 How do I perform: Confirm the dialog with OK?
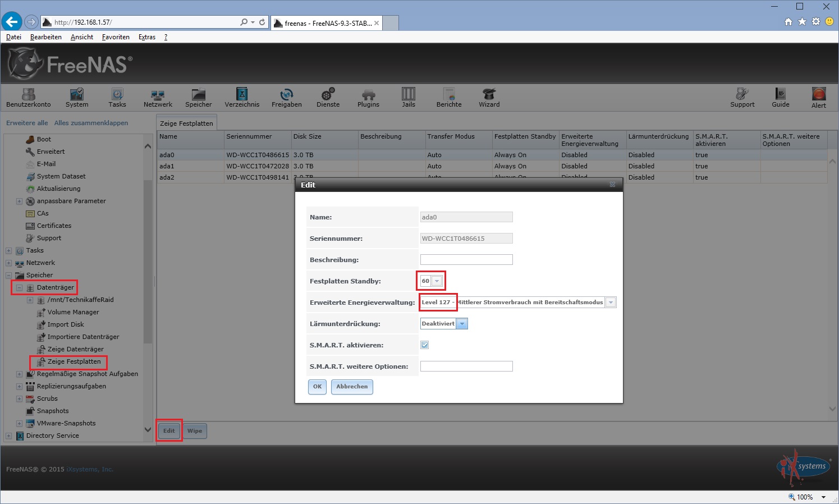click(317, 387)
